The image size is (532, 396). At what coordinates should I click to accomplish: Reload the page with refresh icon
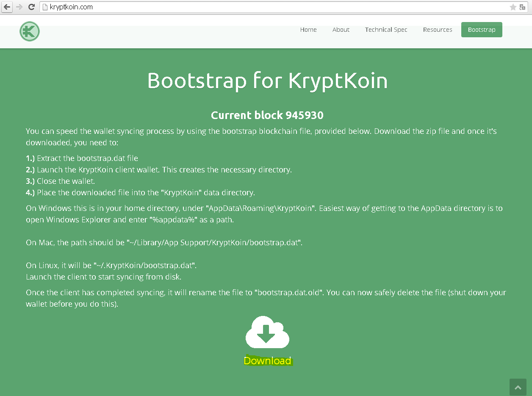pyautogui.click(x=31, y=7)
